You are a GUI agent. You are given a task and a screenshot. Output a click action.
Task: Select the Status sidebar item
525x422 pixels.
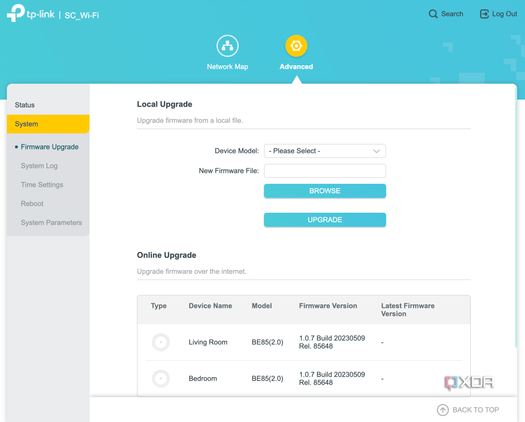pyautogui.click(x=48, y=105)
